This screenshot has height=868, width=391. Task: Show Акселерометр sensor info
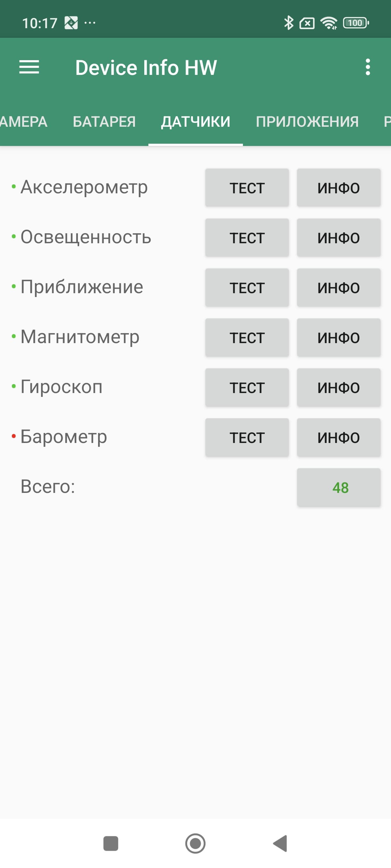(338, 188)
